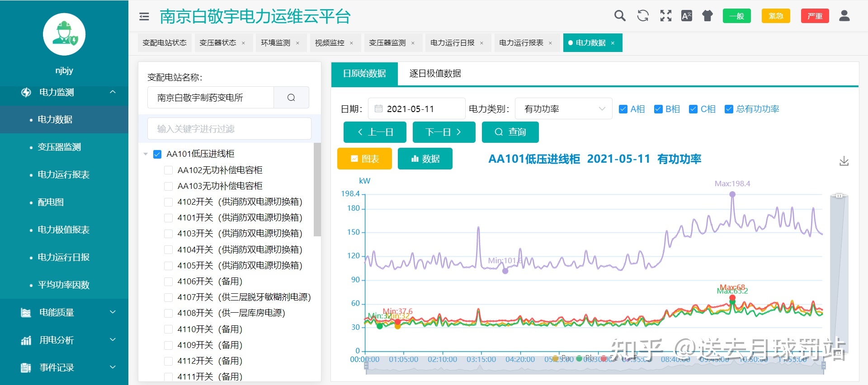Collapse the AA101低压进线柜 tree node
The width and height of the screenshot is (868, 385).
146,154
